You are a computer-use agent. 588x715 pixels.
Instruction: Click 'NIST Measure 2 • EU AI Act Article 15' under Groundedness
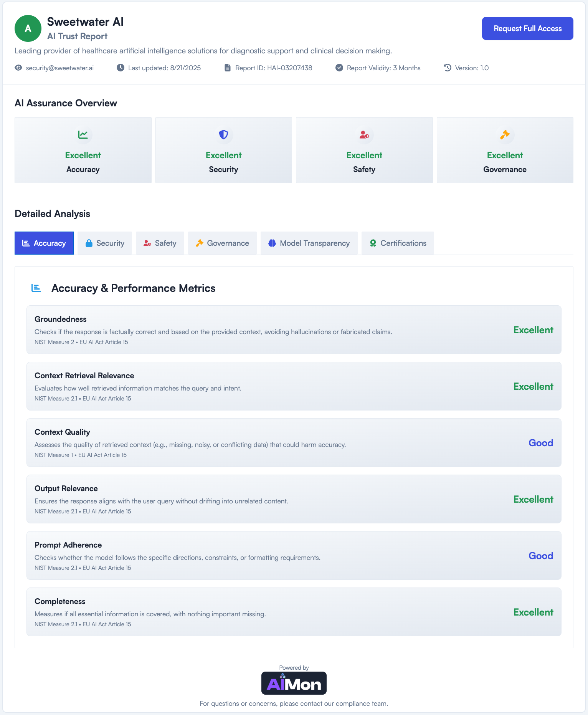click(x=81, y=342)
